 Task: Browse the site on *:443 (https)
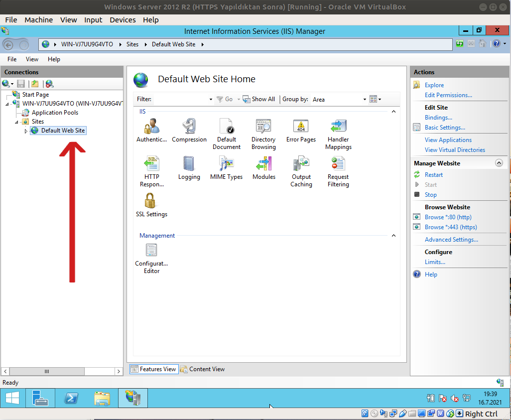click(x=451, y=227)
